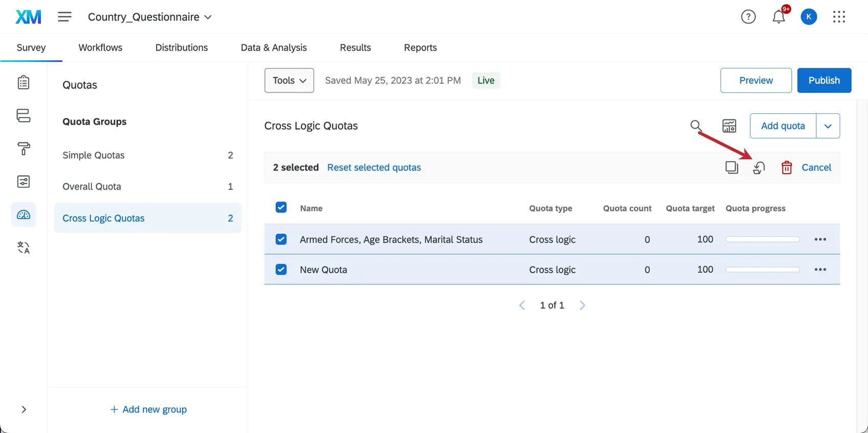Go to the Distributions tab
This screenshot has width=868, height=433.
tap(181, 47)
